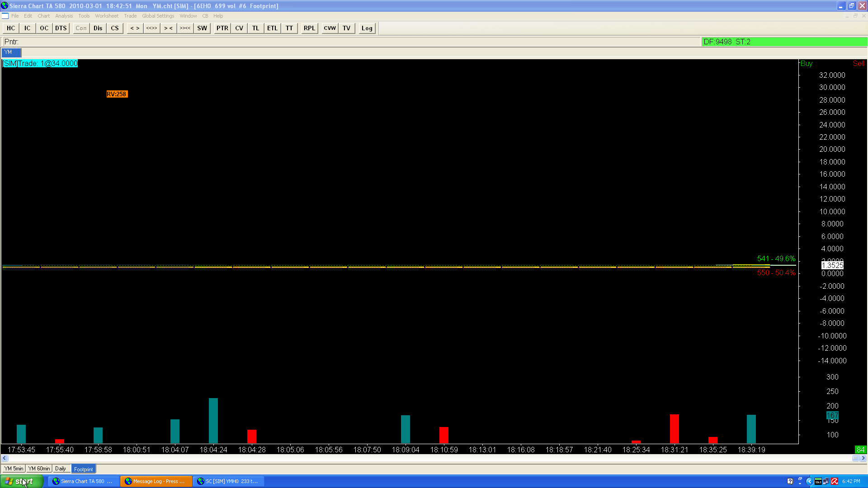
Task: Click the OC toolbar button
Action: click(44, 28)
